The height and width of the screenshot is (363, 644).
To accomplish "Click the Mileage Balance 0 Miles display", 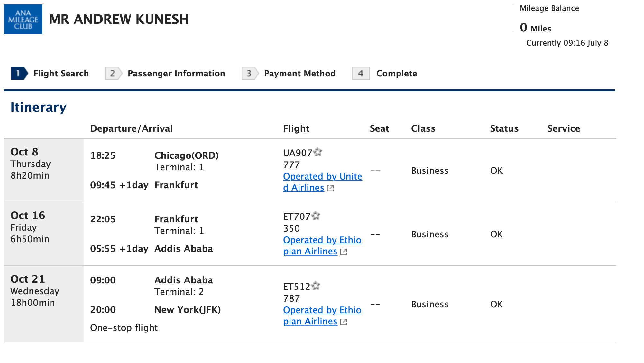I will (x=535, y=28).
